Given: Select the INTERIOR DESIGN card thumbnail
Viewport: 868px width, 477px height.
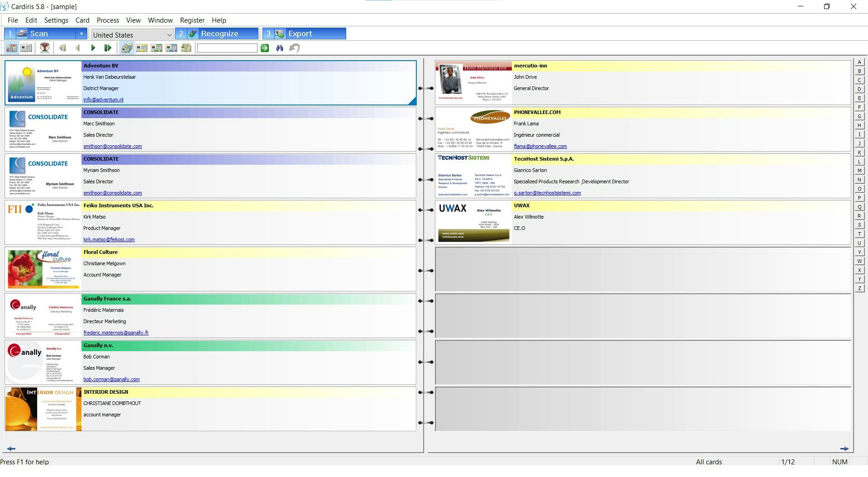Looking at the screenshot, I should (x=43, y=409).
